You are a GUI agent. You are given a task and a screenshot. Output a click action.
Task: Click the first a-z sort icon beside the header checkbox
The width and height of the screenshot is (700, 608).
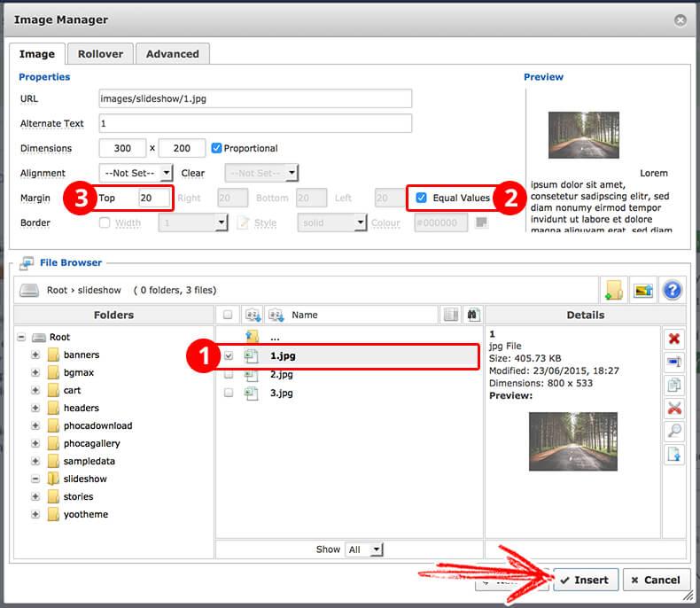click(x=253, y=315)
